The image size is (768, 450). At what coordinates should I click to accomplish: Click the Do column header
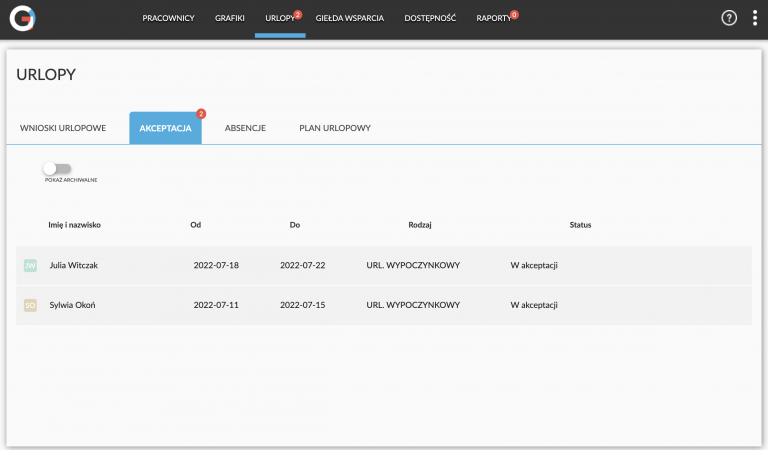(294, 225)
